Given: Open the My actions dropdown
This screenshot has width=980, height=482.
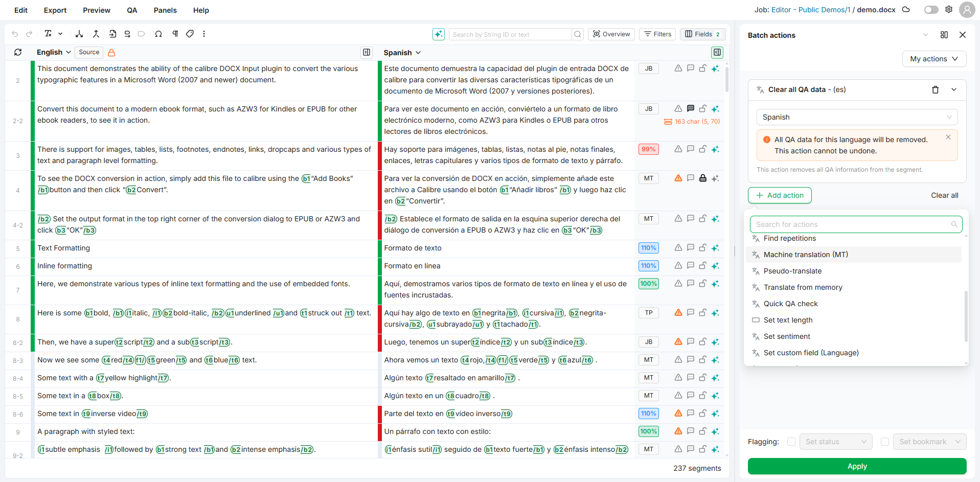Looking at the screenshot, I should click(933, 59).
